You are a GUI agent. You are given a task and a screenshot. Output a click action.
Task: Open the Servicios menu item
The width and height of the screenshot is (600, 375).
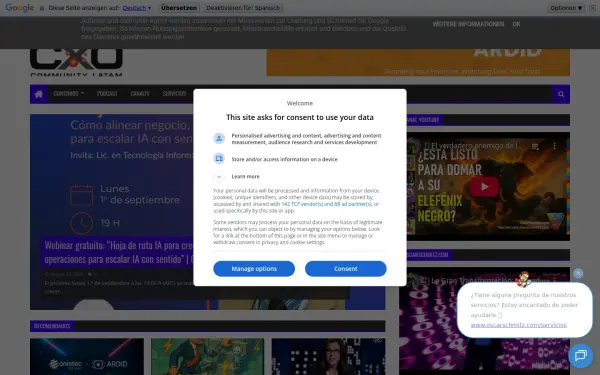(174, 94)
